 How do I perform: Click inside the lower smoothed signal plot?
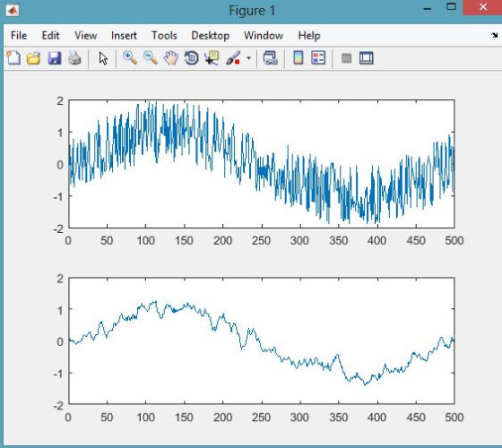coord(262,340)
